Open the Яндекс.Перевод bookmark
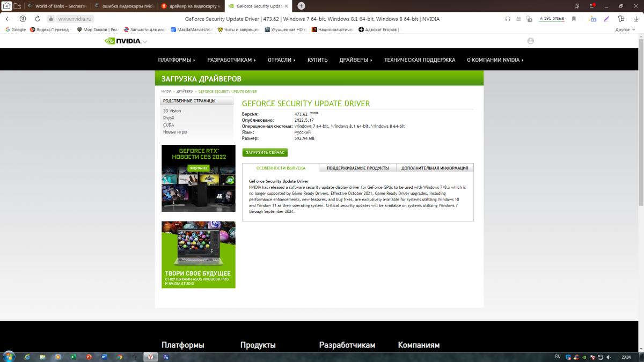 point(50,29)
